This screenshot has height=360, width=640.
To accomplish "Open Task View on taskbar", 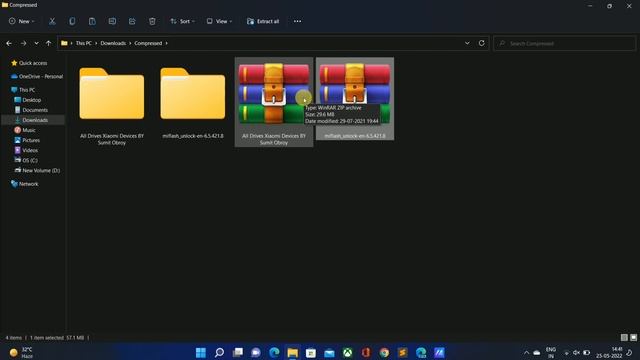I will [238, 353].
